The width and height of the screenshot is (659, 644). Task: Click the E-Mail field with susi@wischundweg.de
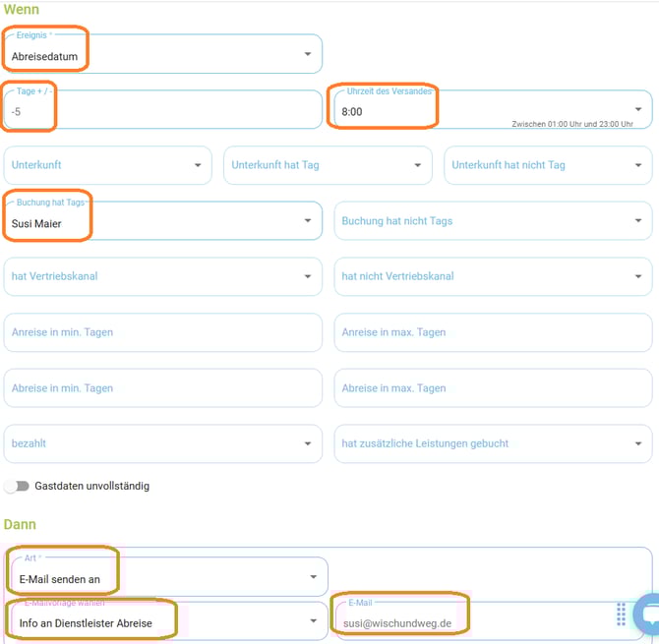point(472,622)
